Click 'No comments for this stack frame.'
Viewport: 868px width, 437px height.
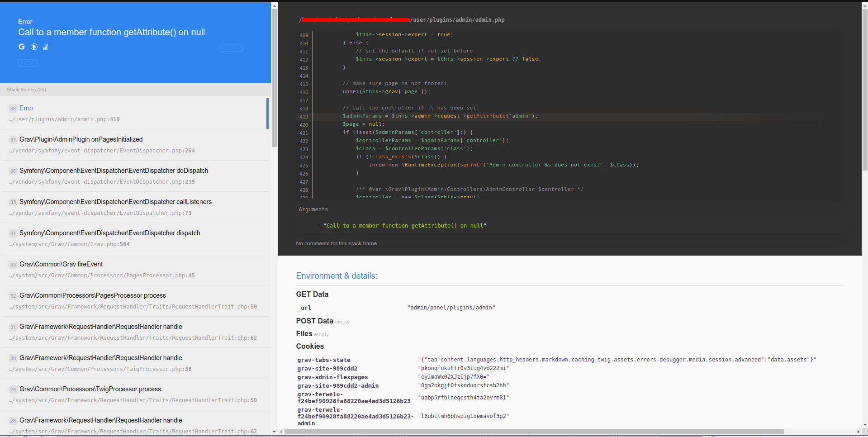pyautogui.click(x=337, y=243)
